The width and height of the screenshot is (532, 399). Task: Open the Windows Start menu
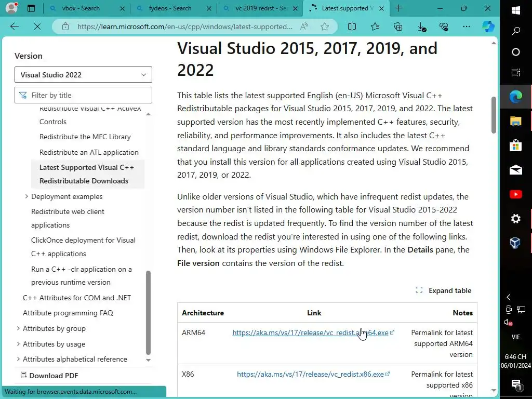(x=516, y=10)
